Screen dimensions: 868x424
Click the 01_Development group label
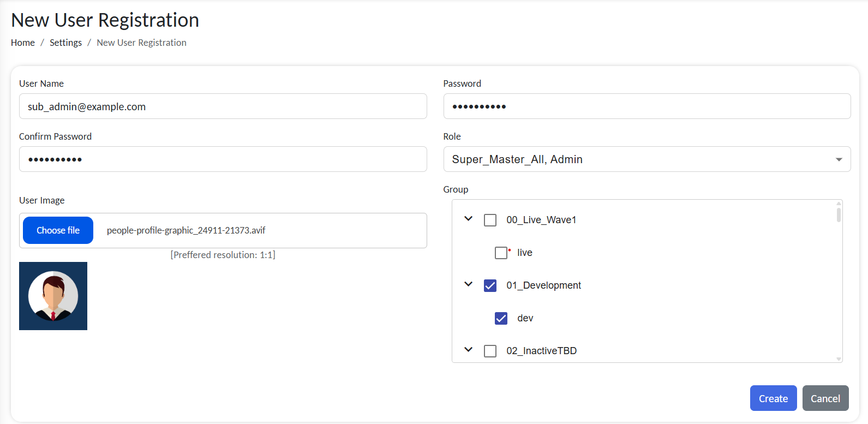(x=543, y=285)
